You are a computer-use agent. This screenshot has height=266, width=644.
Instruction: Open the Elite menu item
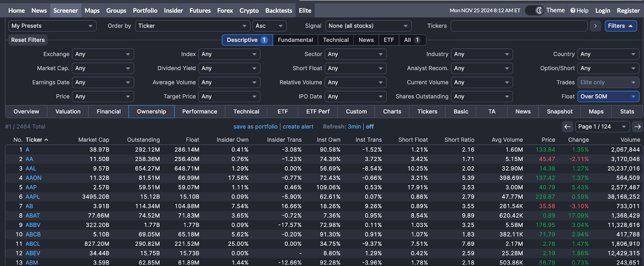[305, 10]
